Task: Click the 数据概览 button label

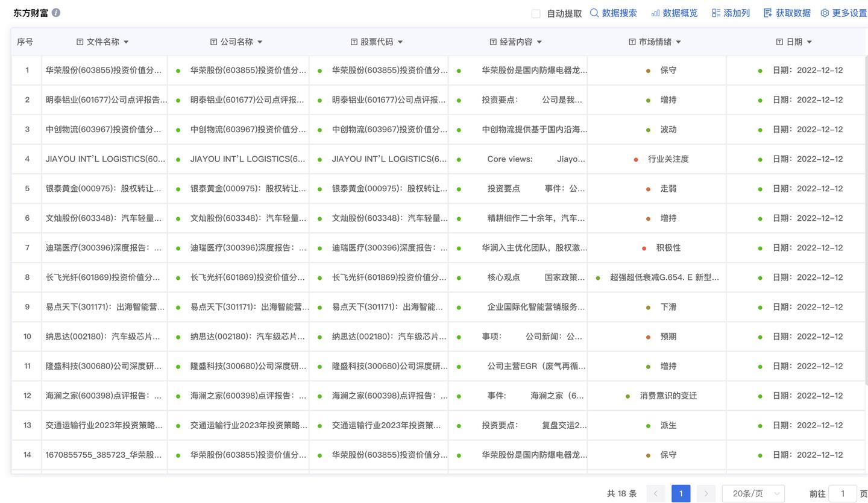Action: [681, 13]
